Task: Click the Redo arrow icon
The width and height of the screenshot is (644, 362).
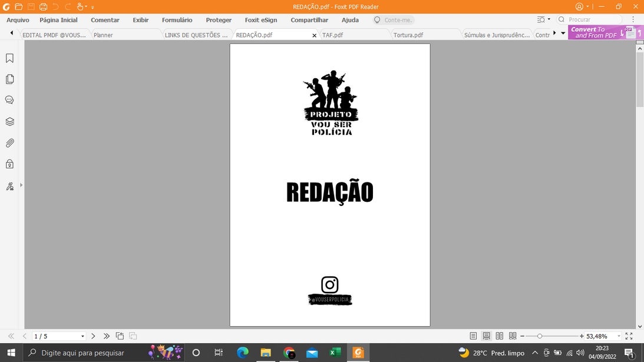Action: click(x=68, y=6)
